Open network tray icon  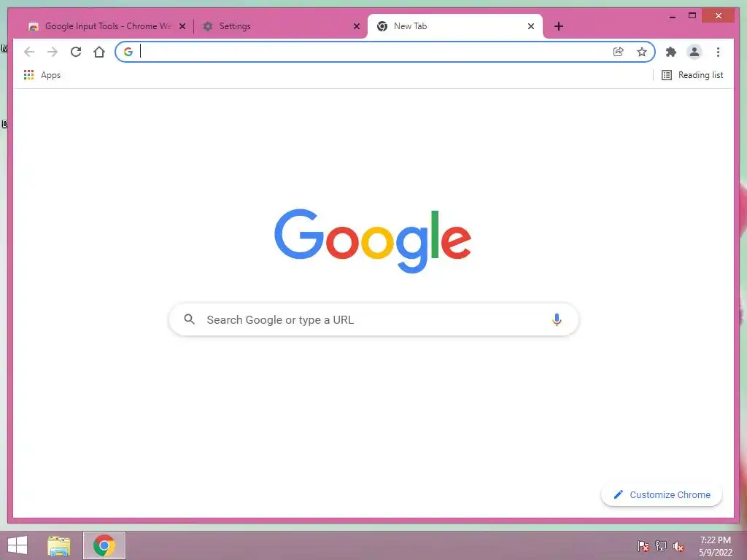pos(661,545)
